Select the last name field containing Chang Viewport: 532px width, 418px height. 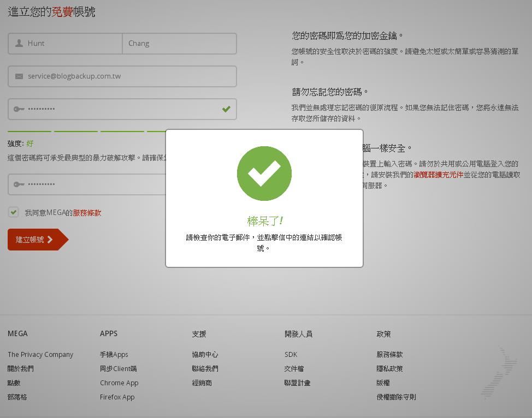(180, 44)
